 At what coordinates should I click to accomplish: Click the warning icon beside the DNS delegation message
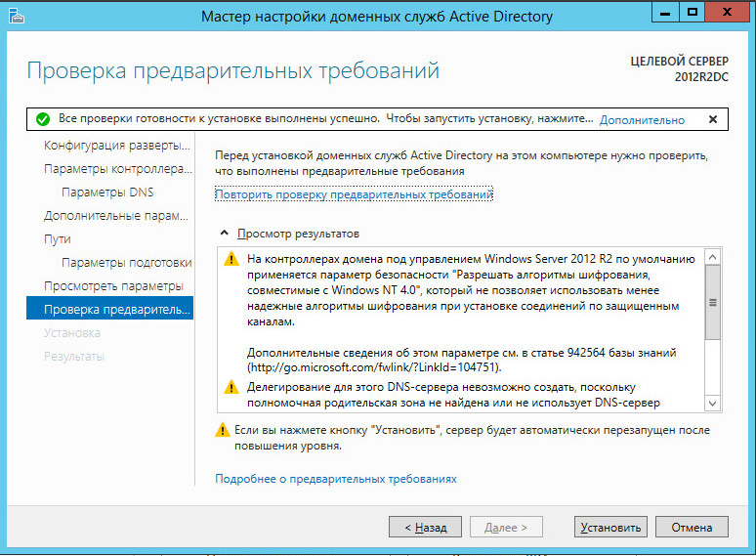tap(231, 388)
